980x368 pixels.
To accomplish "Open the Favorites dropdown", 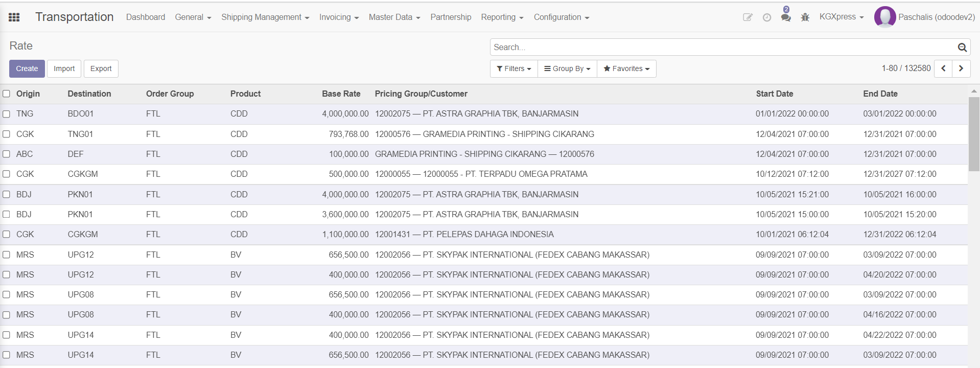I will (626, 68).
